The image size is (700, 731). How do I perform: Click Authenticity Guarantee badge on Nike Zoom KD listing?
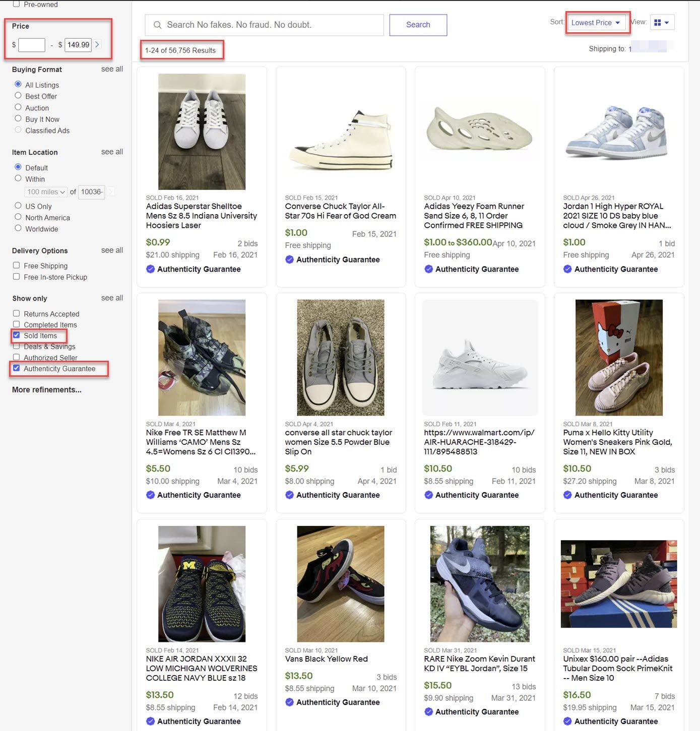click(x=472, y=712)
